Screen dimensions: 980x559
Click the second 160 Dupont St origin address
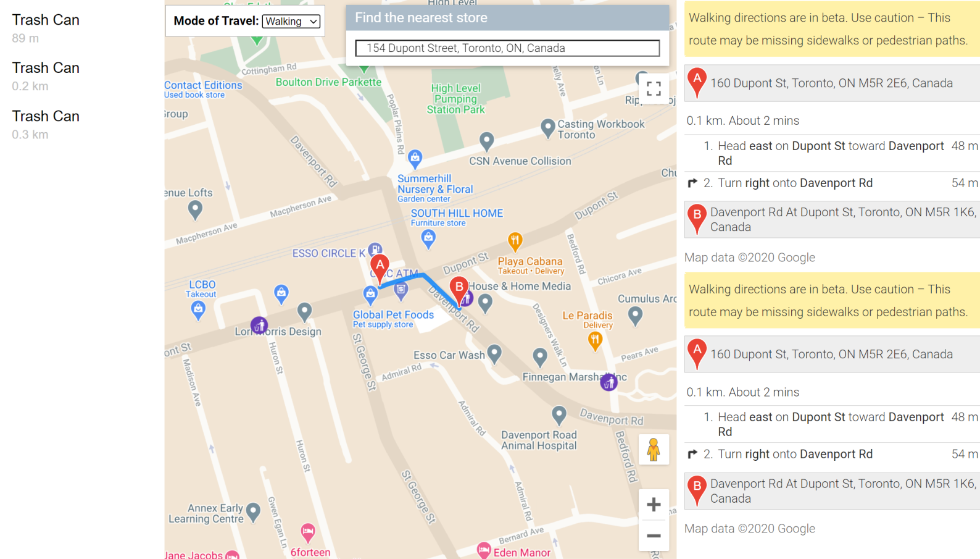click(x=831, y=355)
